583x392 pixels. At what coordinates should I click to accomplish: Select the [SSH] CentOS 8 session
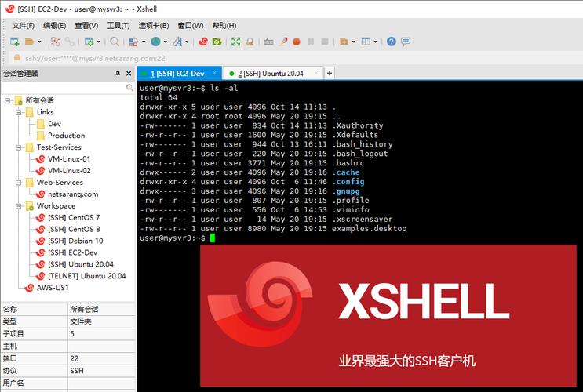(74, 229)
